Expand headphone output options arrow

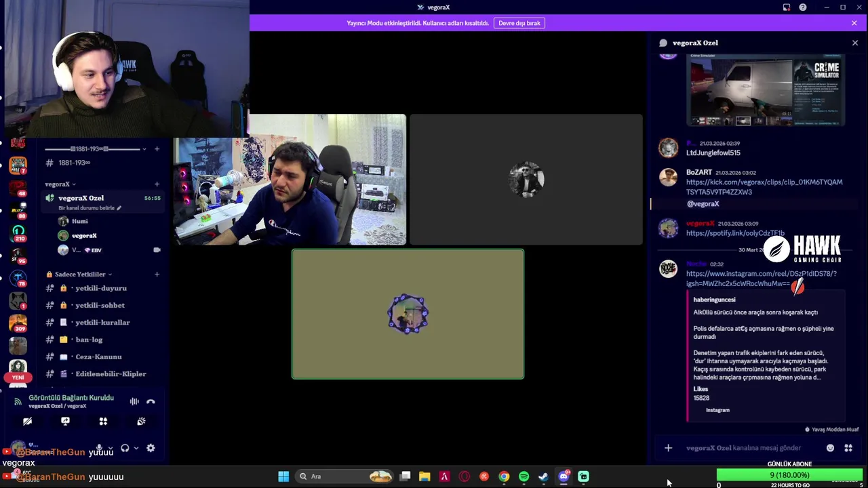pyautogui.click(x=136, y=448)
